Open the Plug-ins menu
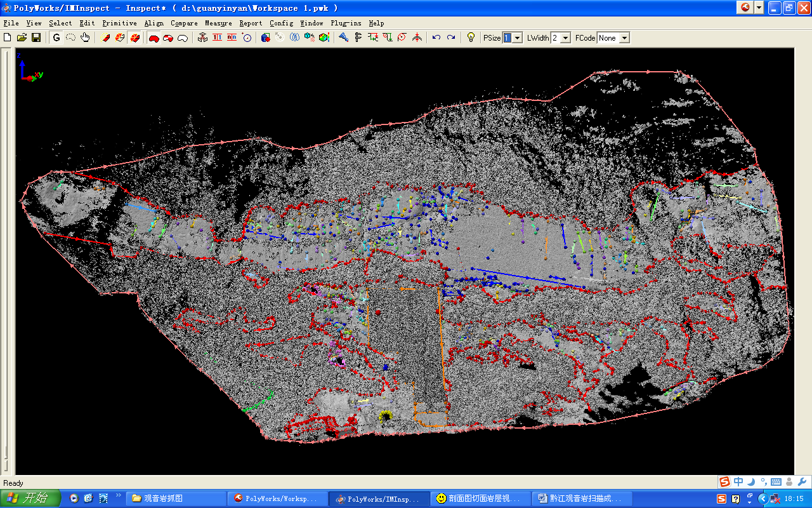Viewport: 812px width, 508px height. 346,23
